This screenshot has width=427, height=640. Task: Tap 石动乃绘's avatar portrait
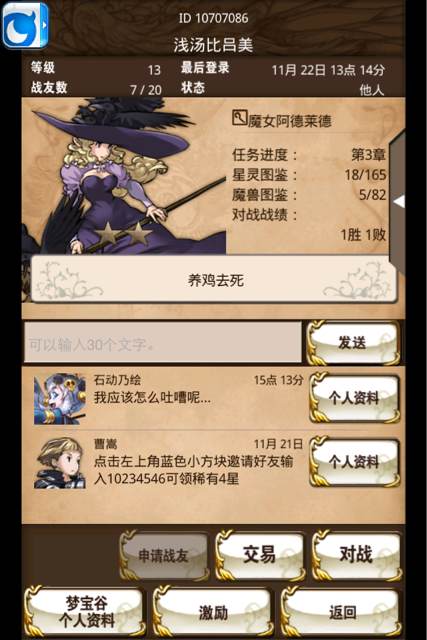pos(60,398)
